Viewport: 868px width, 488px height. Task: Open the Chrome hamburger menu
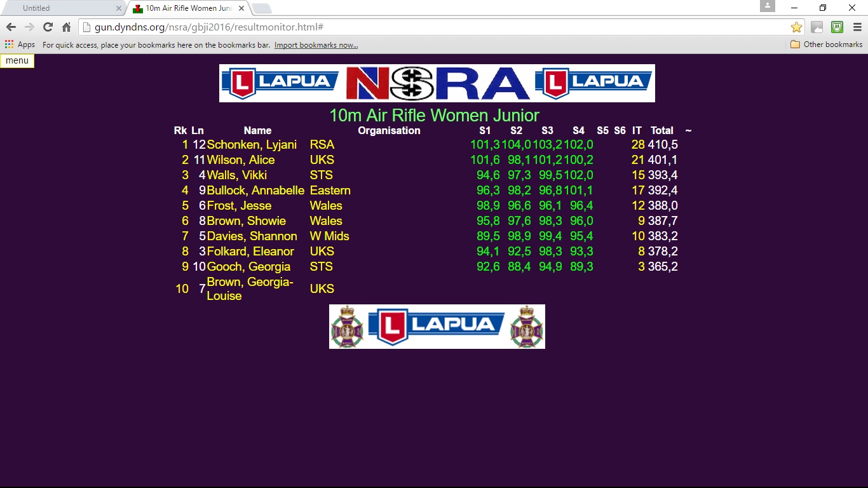point(857,27)
